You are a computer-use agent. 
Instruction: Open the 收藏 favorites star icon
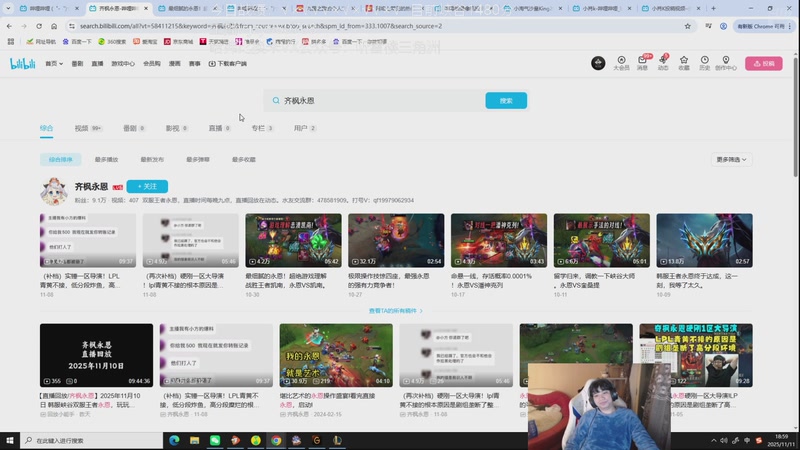(x=684, y=63)
